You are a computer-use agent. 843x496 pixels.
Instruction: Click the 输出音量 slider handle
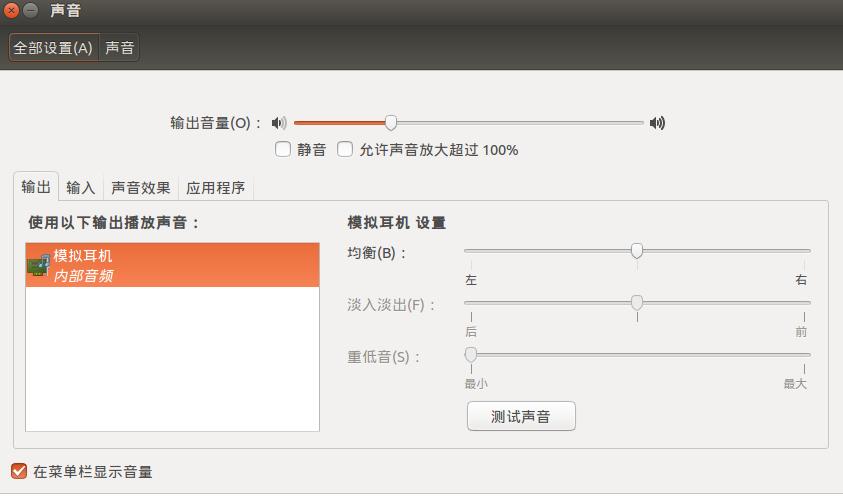point(391,123)
